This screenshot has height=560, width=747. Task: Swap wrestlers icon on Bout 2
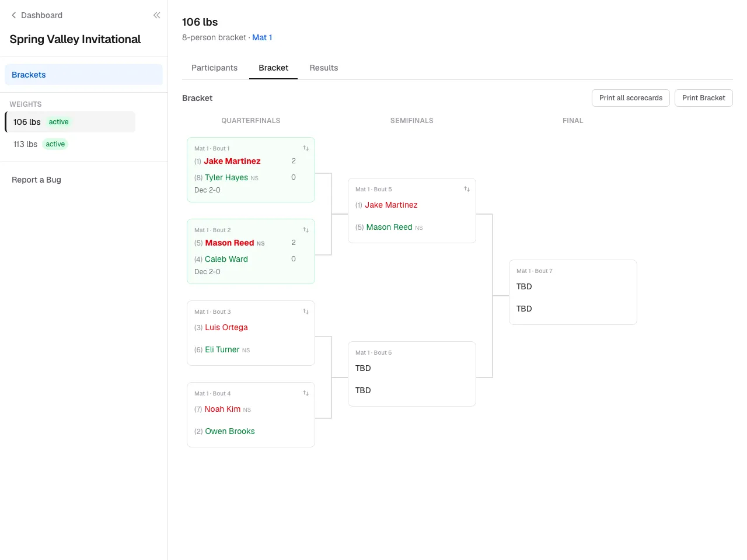[x=305, y=230]
